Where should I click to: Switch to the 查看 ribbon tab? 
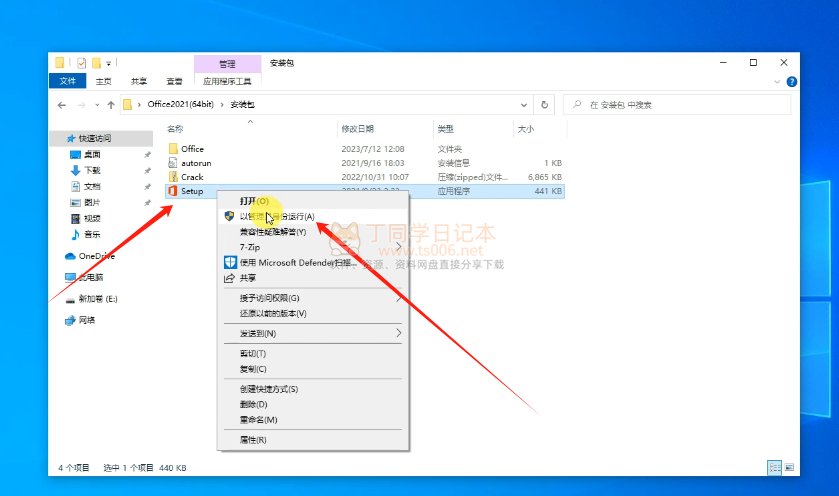click(x=174, y=81)
